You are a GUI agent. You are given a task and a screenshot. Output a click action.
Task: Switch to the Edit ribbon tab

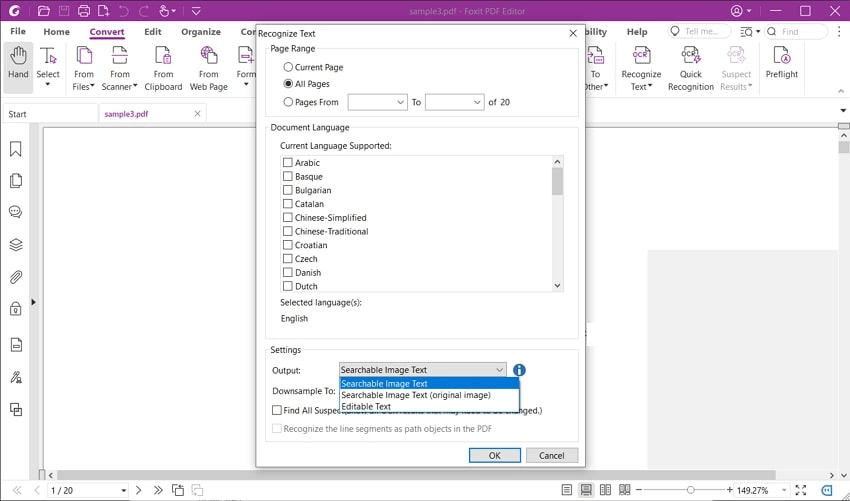[153, 31]
